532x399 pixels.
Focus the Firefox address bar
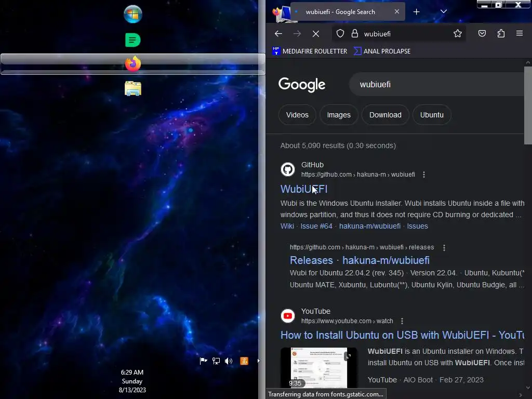click(x=399, y=34)
